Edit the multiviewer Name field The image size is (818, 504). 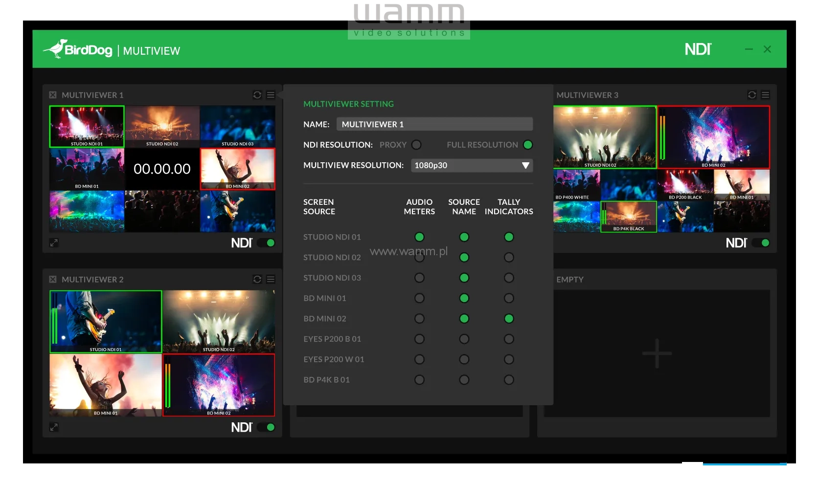pyautogui.click(x=434, y=124)
